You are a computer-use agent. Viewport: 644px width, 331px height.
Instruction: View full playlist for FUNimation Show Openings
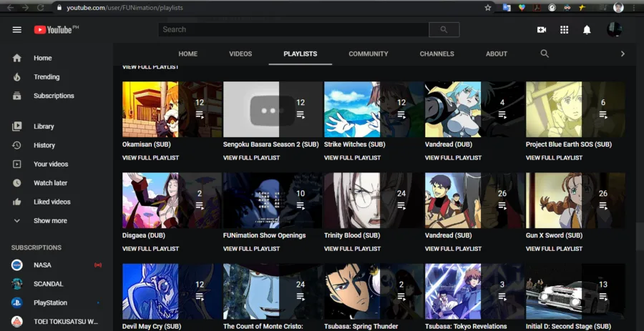(251, 249)
